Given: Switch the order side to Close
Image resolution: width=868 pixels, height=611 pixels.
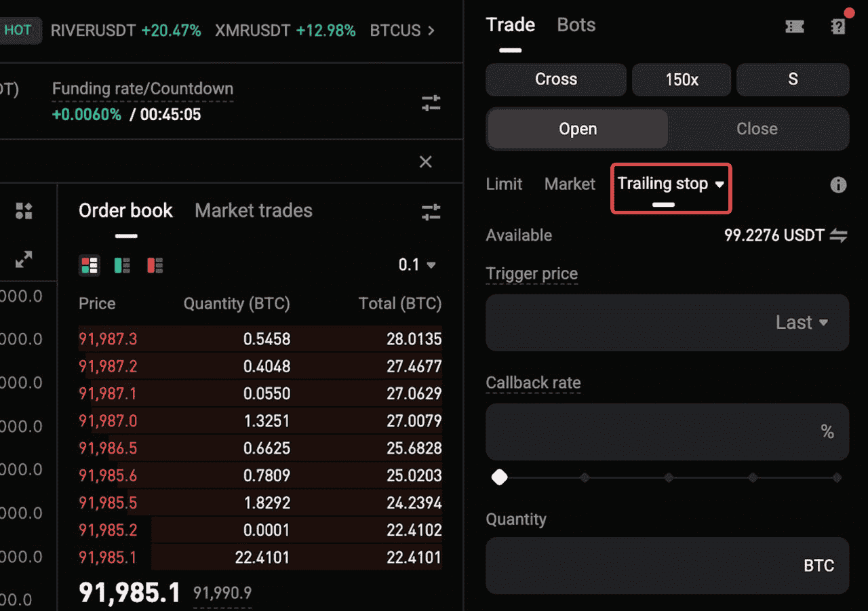Looking at the screenshot, I should point(757,129).
